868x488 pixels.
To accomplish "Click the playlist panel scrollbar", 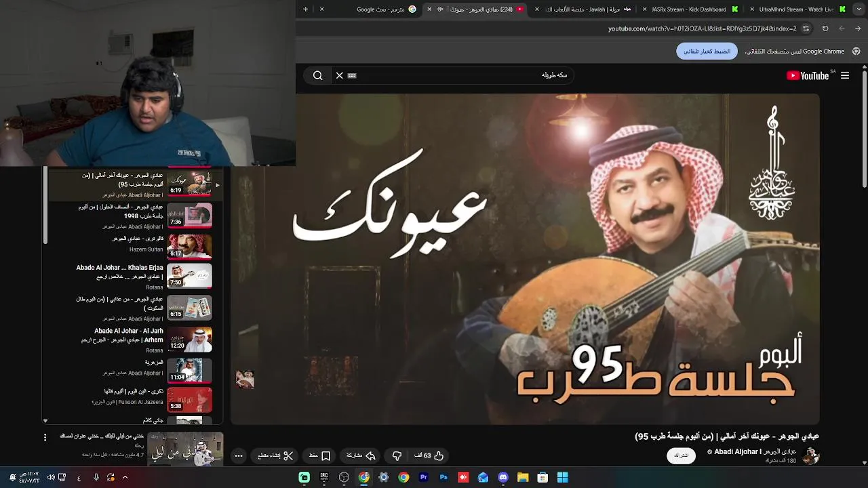I will coord(45,205).
